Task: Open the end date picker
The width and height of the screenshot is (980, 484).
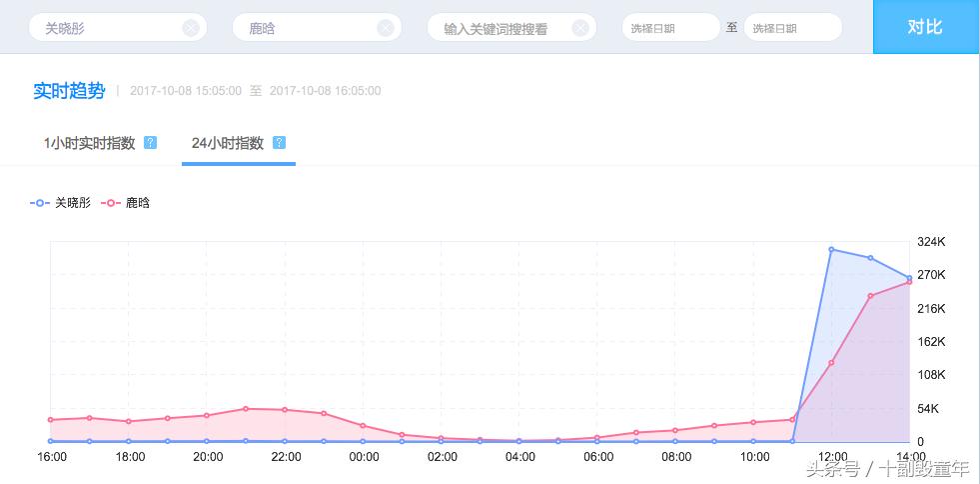Action: pyautogui.click(x=791, y=28)
